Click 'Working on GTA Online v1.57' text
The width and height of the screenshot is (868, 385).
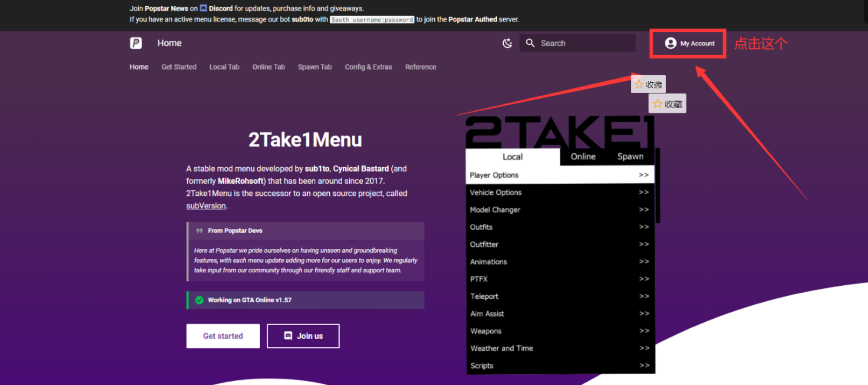[x=249, y=300]
